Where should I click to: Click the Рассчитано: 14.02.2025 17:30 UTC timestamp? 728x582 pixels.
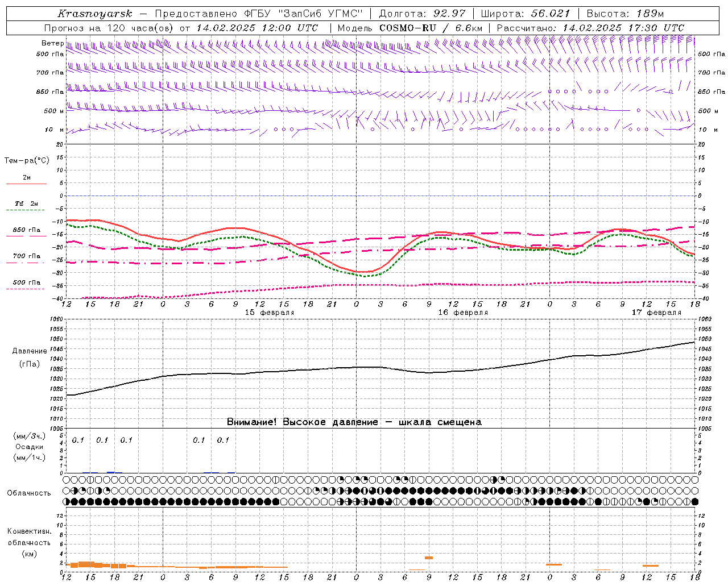pos(590,28)
